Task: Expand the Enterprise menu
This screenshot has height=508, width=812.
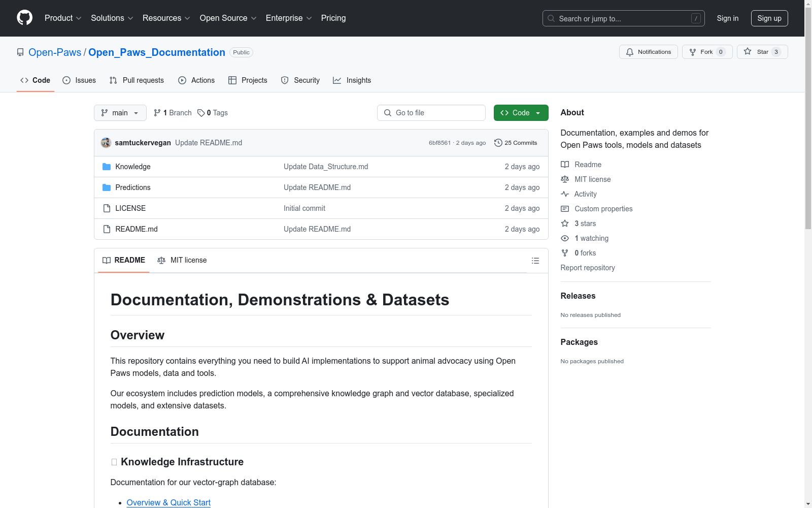Action: point(289,18)
